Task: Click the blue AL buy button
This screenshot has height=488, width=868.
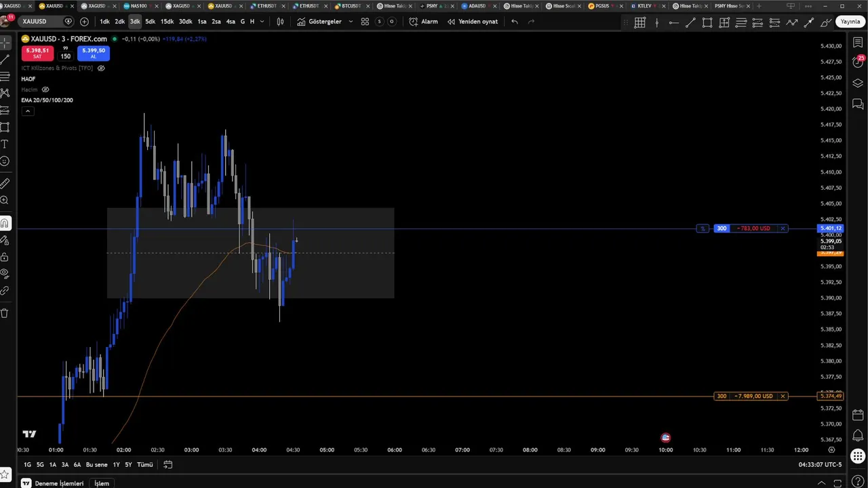Action: (94, 53)
